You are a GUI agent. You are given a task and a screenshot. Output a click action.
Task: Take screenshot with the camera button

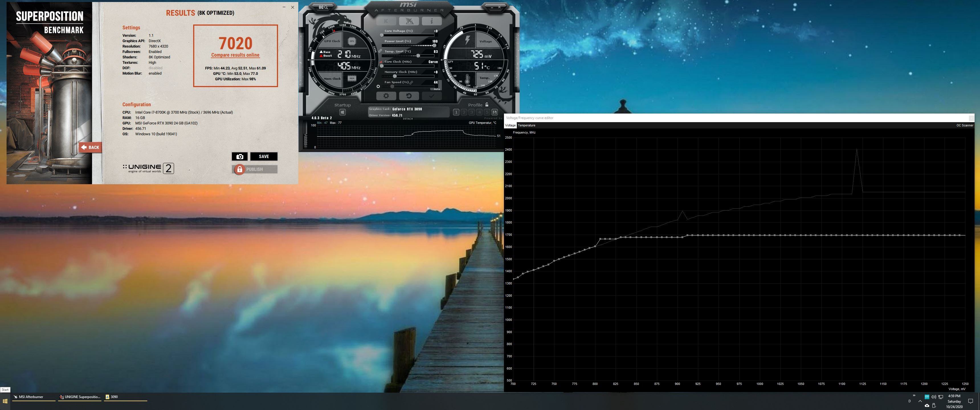(240, 156)
